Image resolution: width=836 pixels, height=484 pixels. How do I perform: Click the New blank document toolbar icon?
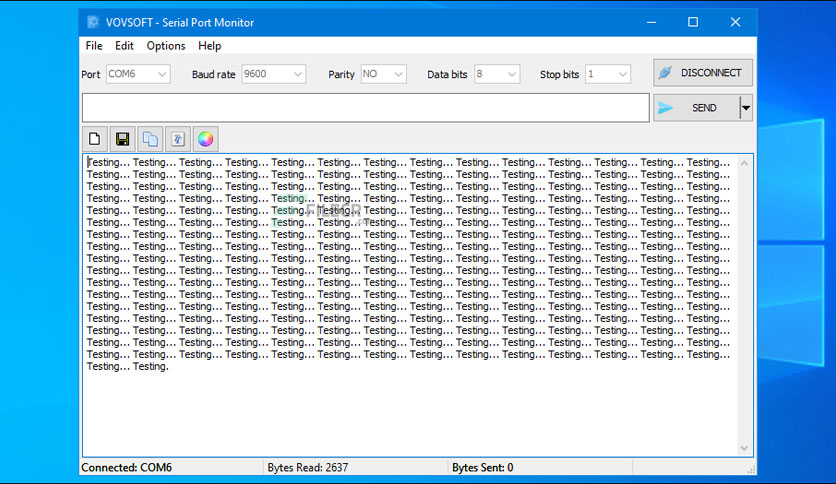[x=95, y=139]
